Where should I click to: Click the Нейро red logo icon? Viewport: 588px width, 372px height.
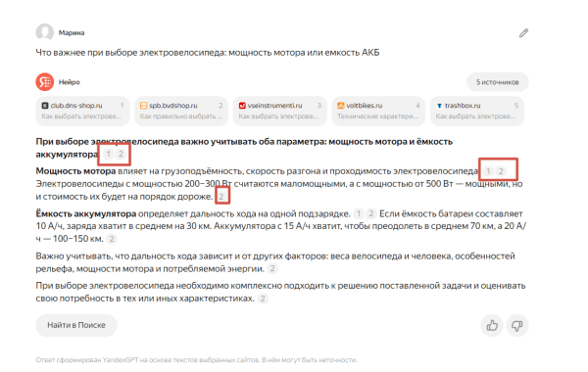tap(45, 81)
